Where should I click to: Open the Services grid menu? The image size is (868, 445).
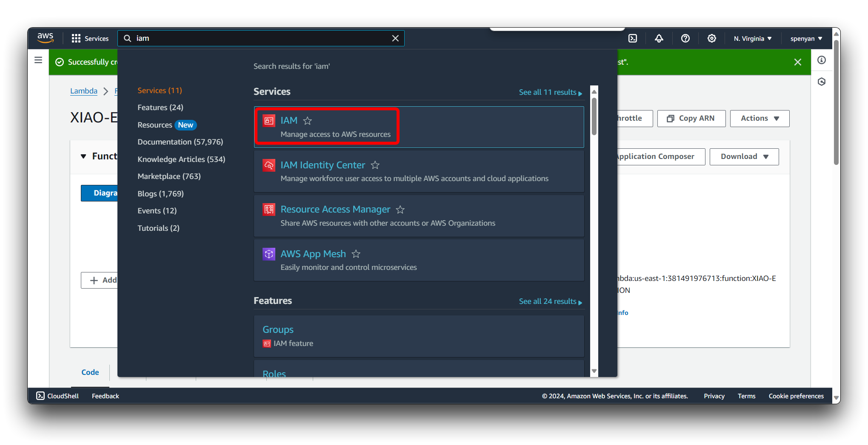point(90,38)
